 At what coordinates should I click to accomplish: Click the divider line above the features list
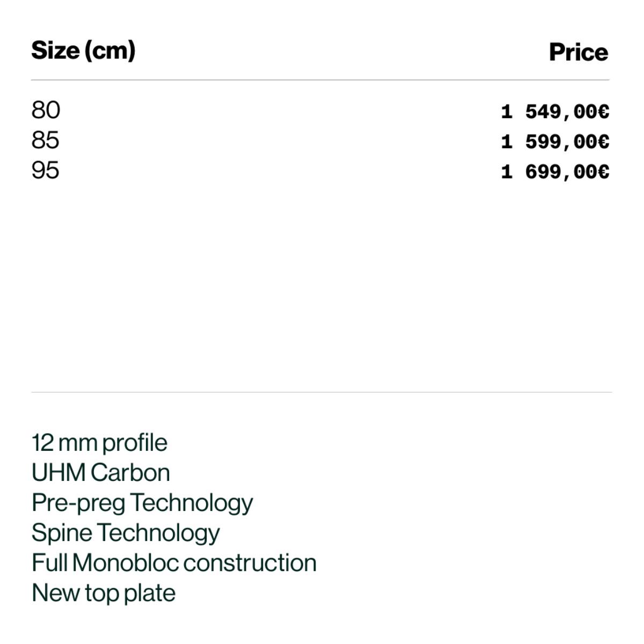coord(321,392)
